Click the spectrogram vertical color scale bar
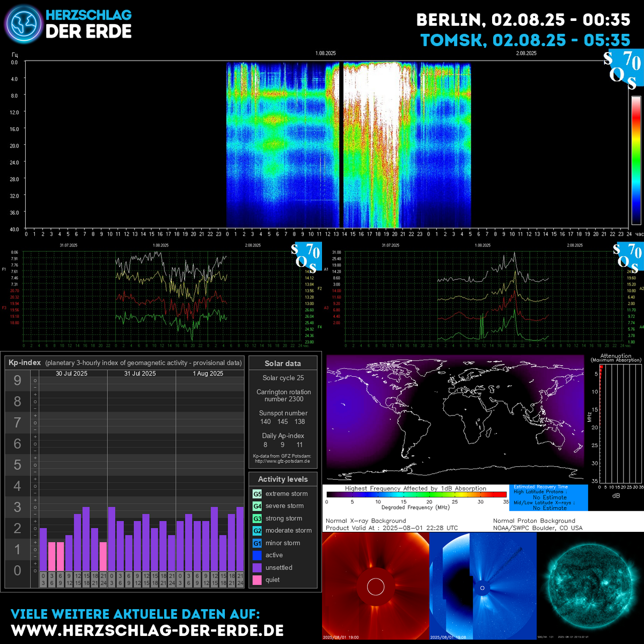Viewport: 644px width, 644px height. (x=636, y=160)
